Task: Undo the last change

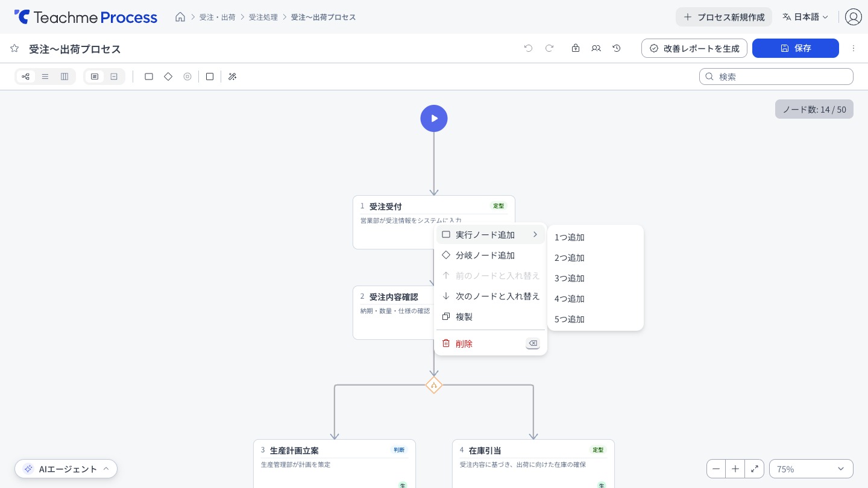Action: 529,48
